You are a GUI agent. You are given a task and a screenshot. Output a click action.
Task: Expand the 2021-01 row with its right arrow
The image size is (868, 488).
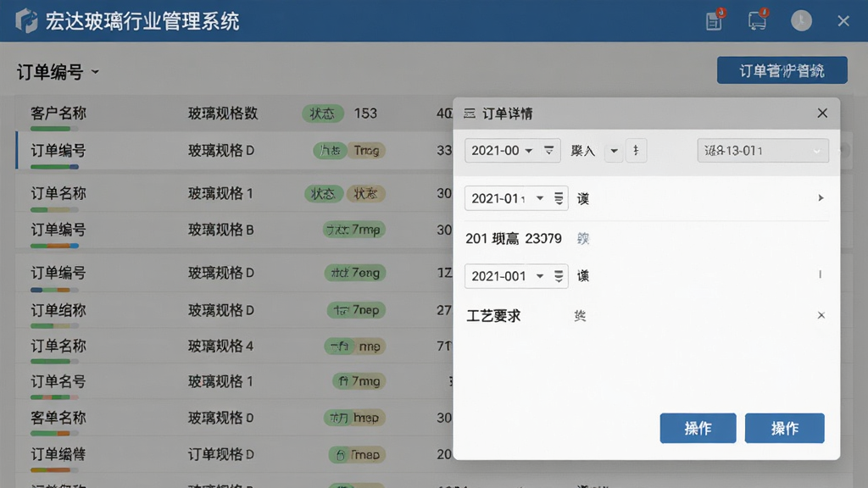[821, 198]
